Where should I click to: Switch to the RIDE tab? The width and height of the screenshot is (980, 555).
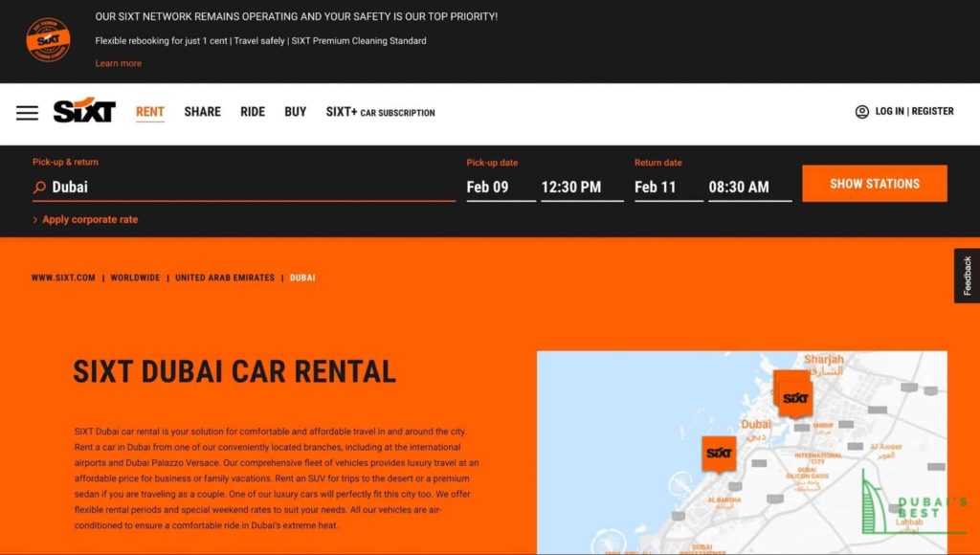pos(253,112)
